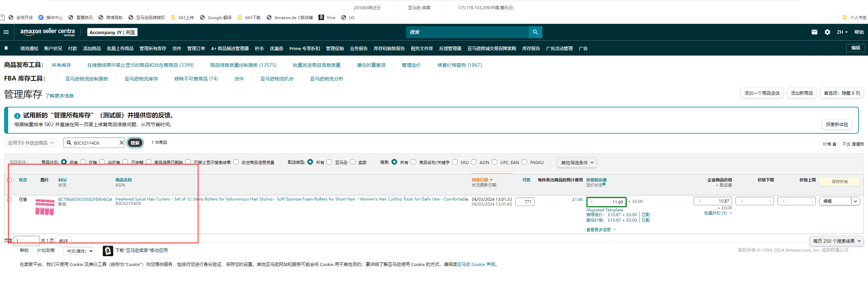This screenshot has width=868, height=296.
Task: Tick the select-all checkbox in the table header
Action: [10, 180]
